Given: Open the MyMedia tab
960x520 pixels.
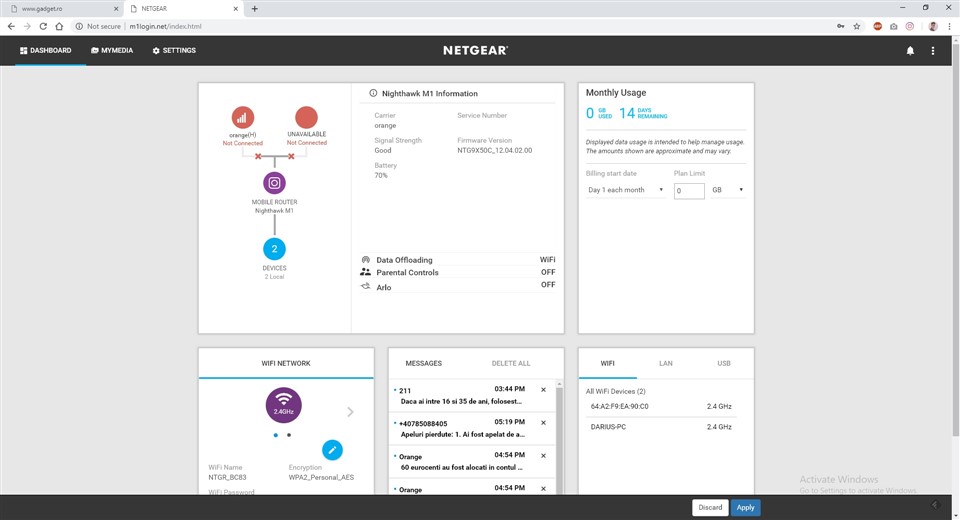Looking at the screenshot, I should coord(111,51).
